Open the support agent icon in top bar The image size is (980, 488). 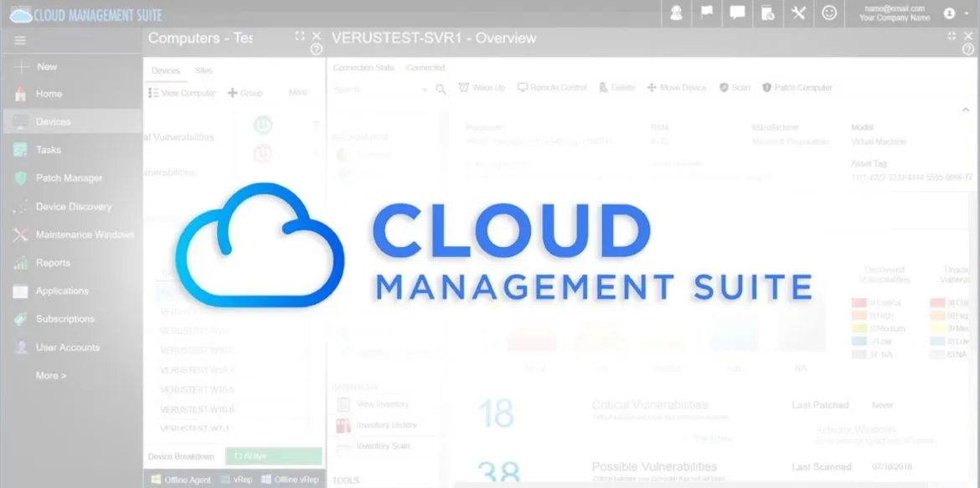(x=676, y=13)
